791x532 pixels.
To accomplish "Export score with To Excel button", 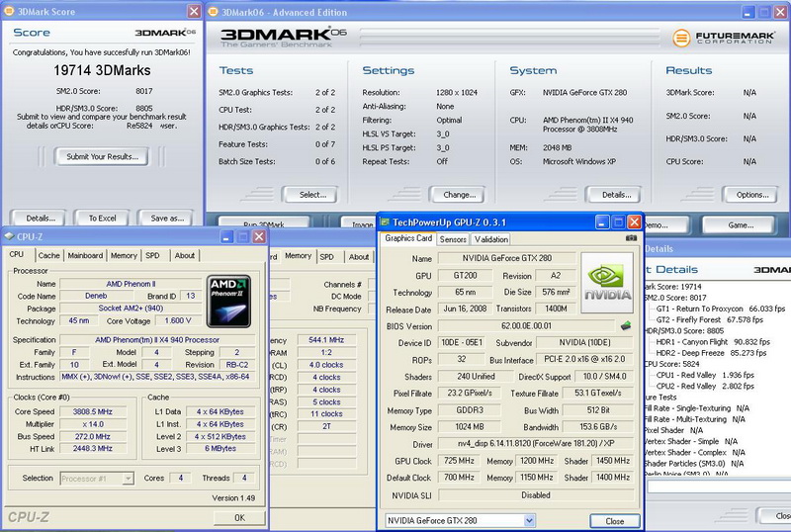I will [x=102, y=219].
